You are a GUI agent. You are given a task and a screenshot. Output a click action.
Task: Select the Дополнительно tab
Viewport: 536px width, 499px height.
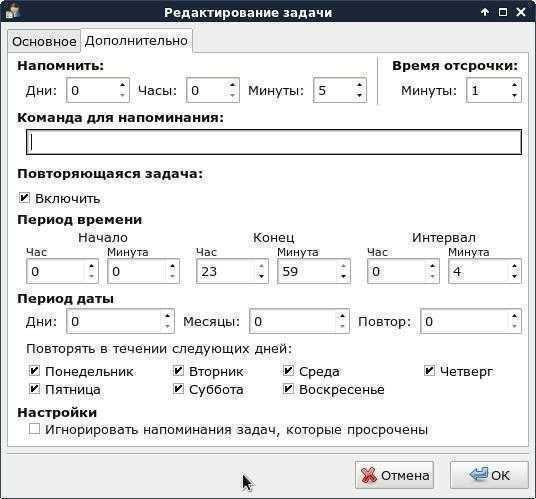point(136,41)
